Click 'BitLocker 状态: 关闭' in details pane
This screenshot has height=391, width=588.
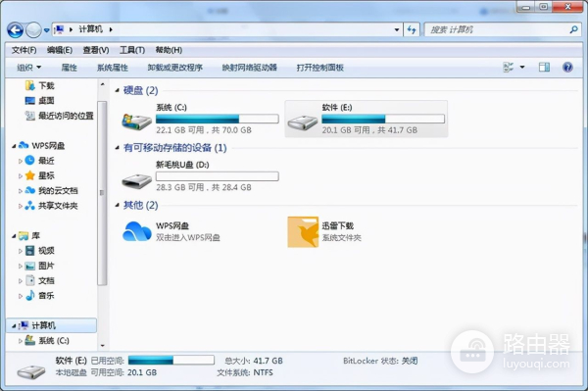[380, 361]
